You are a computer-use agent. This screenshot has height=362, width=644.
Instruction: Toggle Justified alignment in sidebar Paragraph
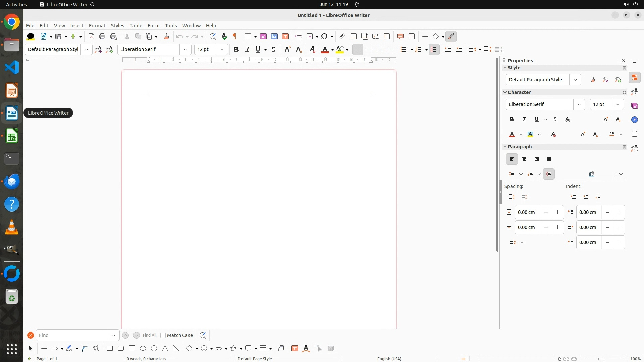549,159
